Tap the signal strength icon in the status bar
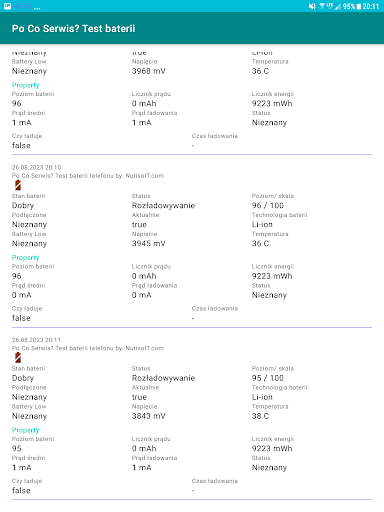This screenshot has height=512, width=384. point(337,6)
